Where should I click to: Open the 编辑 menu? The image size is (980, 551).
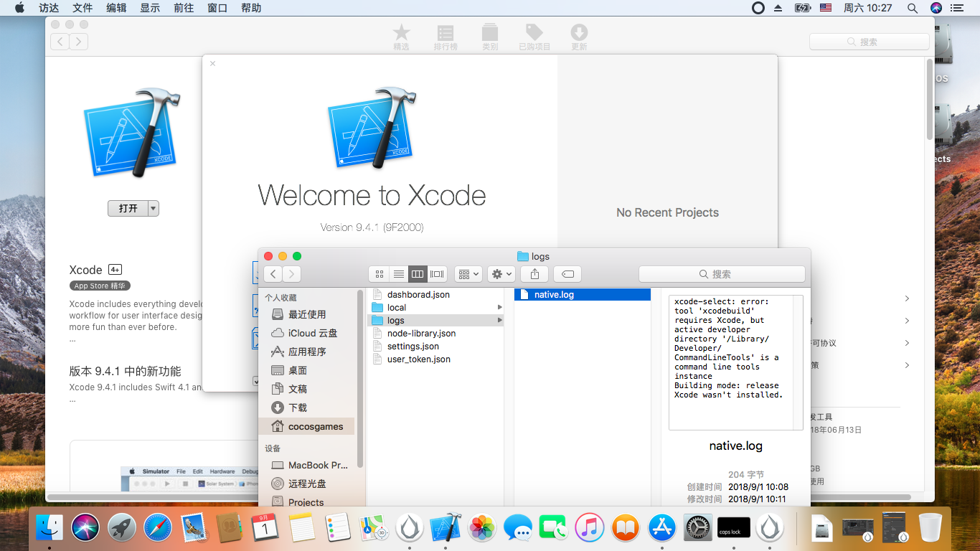[116, 8]
